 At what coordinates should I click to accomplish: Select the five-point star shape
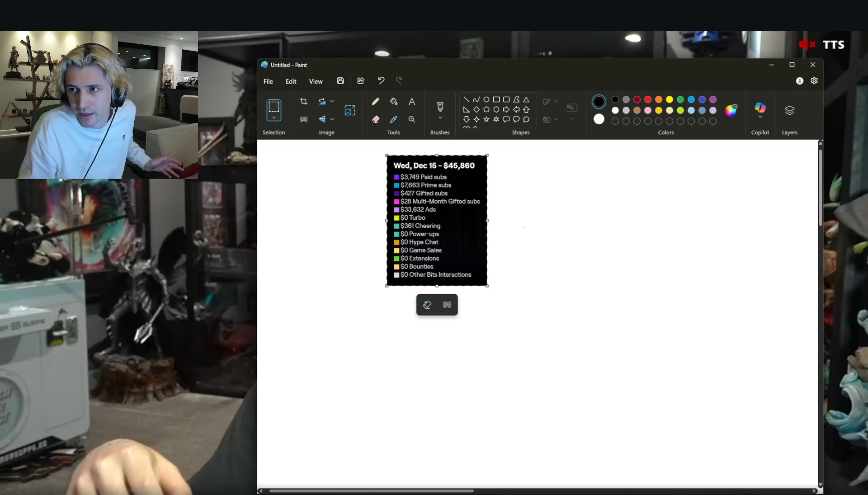[x=486, y=119]
